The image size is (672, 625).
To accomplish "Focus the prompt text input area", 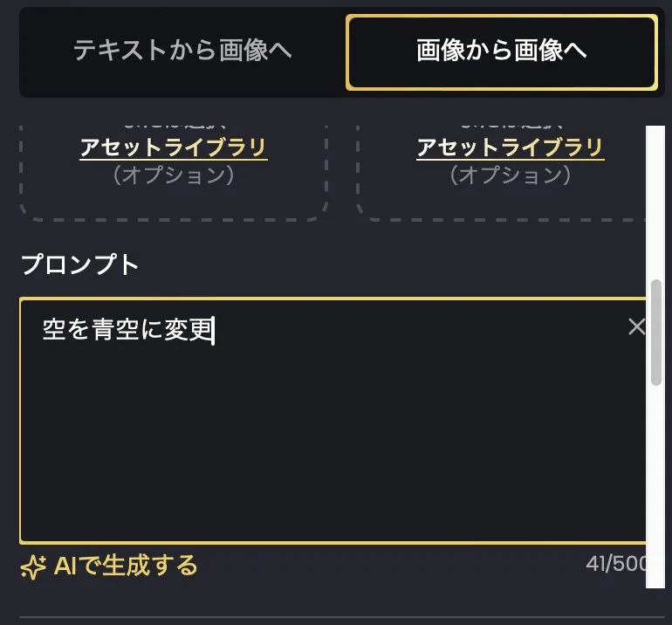I will pos(332,419).
